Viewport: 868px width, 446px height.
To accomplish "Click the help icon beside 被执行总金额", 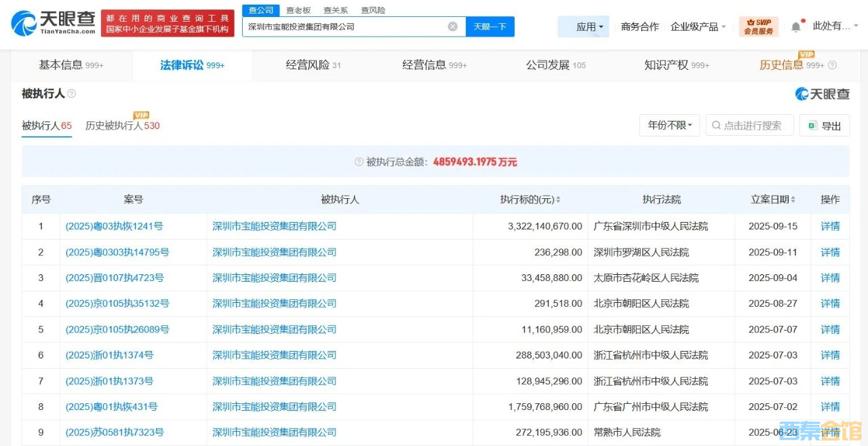I will coord(359,162).
